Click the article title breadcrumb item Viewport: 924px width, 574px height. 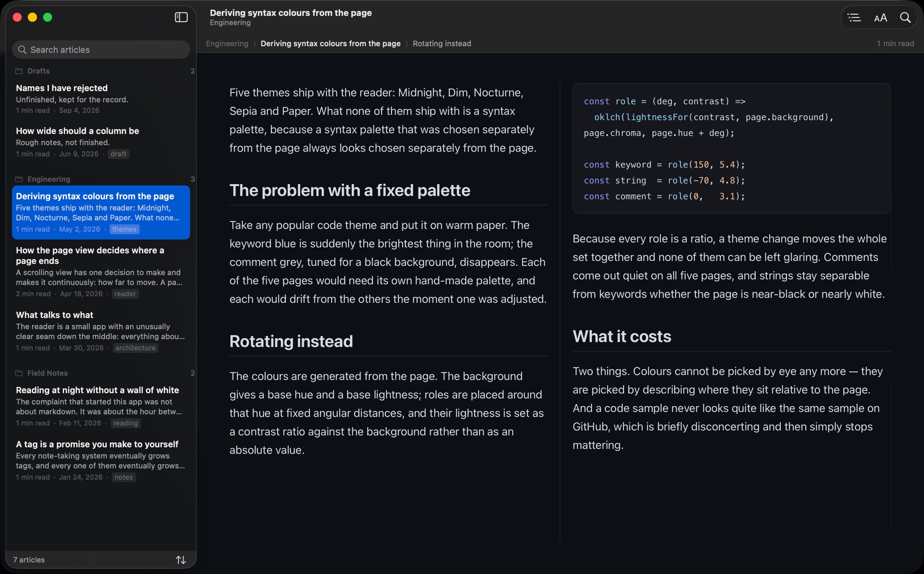[x=330, y=43]
